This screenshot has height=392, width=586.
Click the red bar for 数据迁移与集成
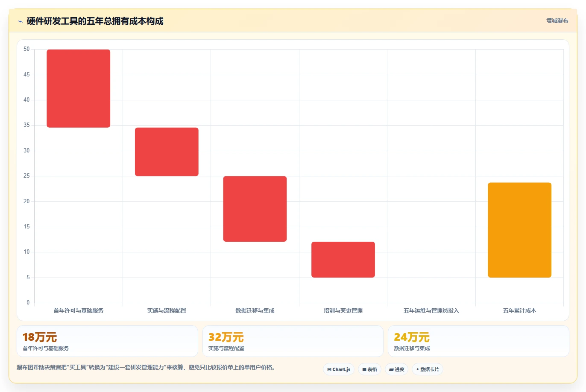(255, 209)
